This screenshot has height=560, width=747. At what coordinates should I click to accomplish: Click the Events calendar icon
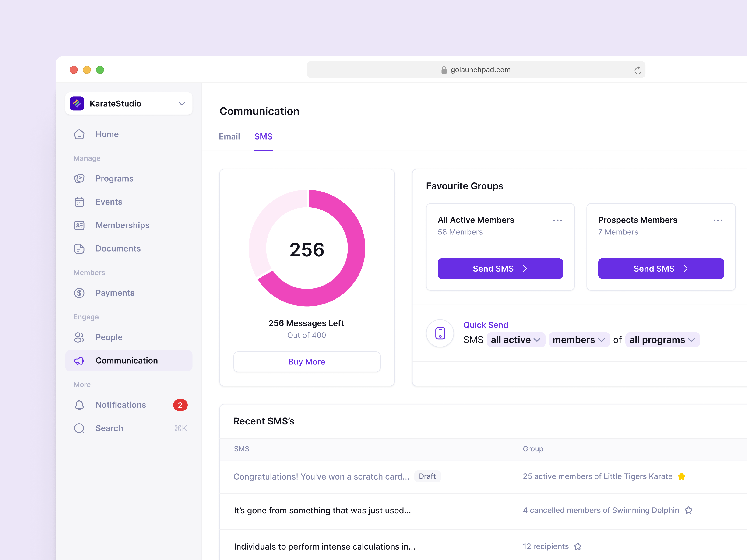(79, 202)
